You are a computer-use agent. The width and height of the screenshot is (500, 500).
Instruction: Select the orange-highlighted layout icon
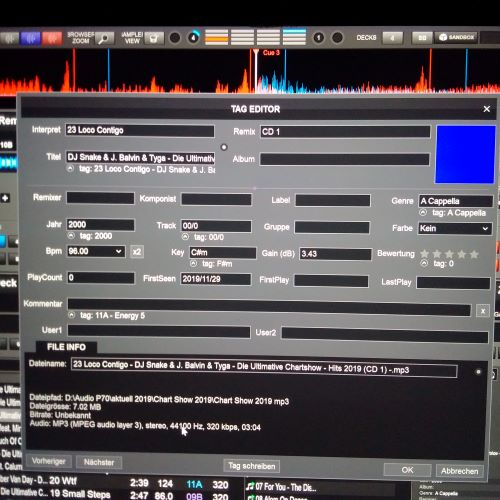point(216,37)
